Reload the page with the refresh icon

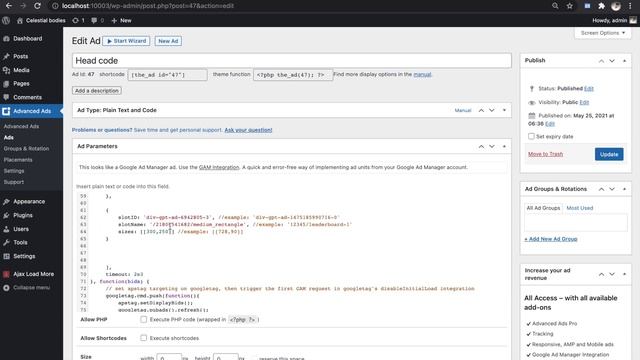click(x=37, y=6)
